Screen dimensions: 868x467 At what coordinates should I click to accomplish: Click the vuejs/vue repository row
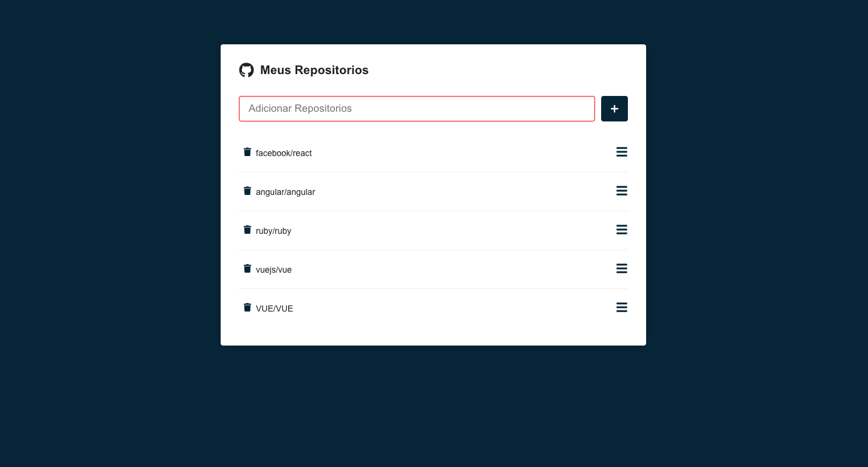coord(274,269)
